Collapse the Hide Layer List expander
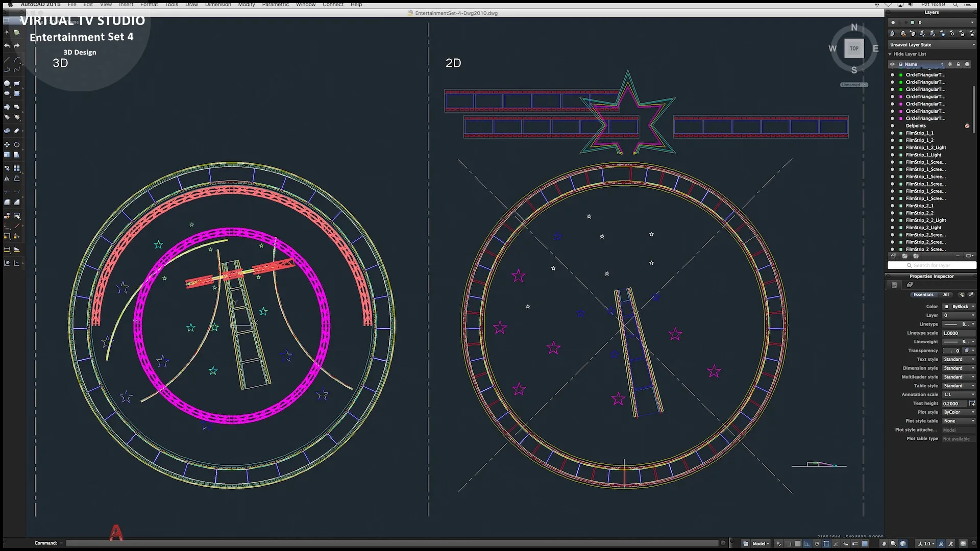This screenshot has width=980, height=551. click(x=890, y=54)
